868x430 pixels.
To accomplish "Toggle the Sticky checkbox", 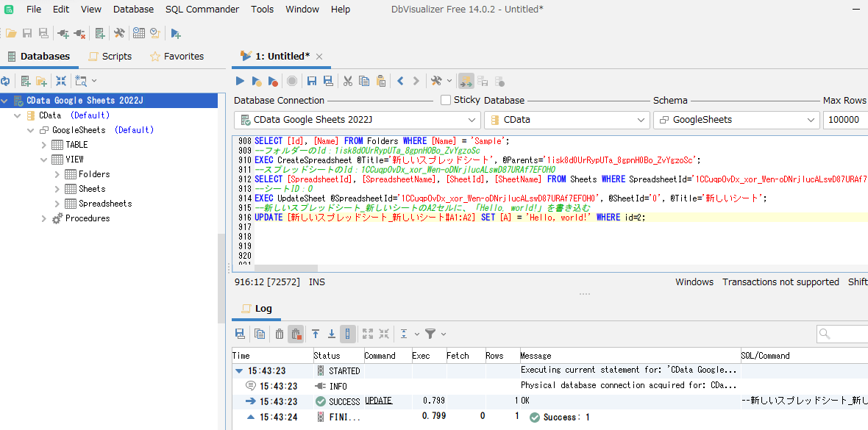I will pos(446,100).
